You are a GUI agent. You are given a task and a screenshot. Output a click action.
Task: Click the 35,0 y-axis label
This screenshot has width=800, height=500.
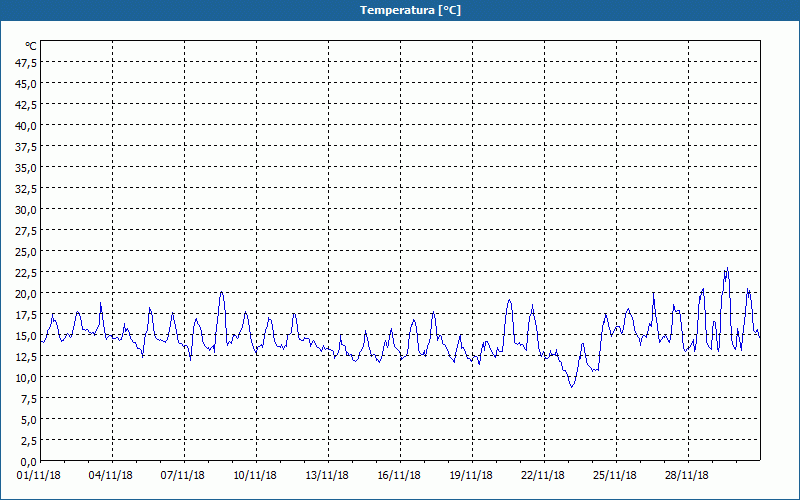coord(26,168)
